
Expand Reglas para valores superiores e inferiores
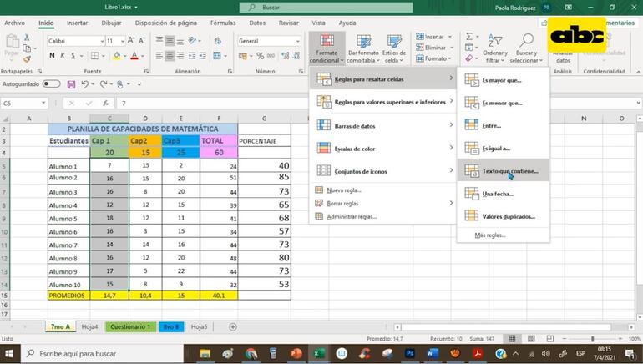click(x=383, y=102)
